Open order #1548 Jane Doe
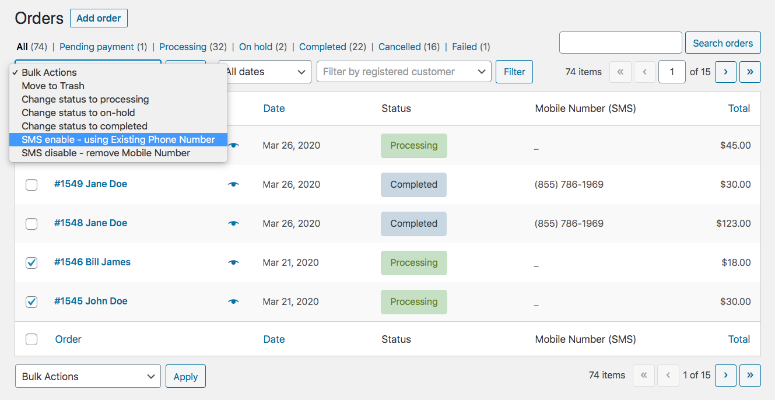The image size is (775, 400). pos(90,223)
